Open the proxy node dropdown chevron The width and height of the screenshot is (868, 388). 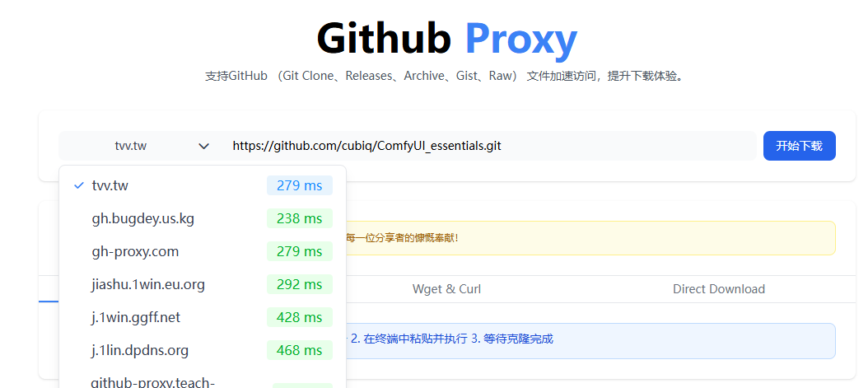tap(203, 146)
